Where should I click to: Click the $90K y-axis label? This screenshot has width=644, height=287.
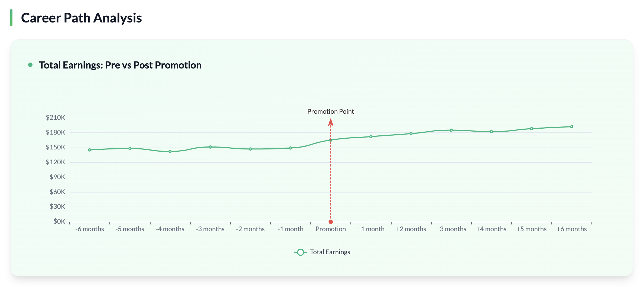57,177
